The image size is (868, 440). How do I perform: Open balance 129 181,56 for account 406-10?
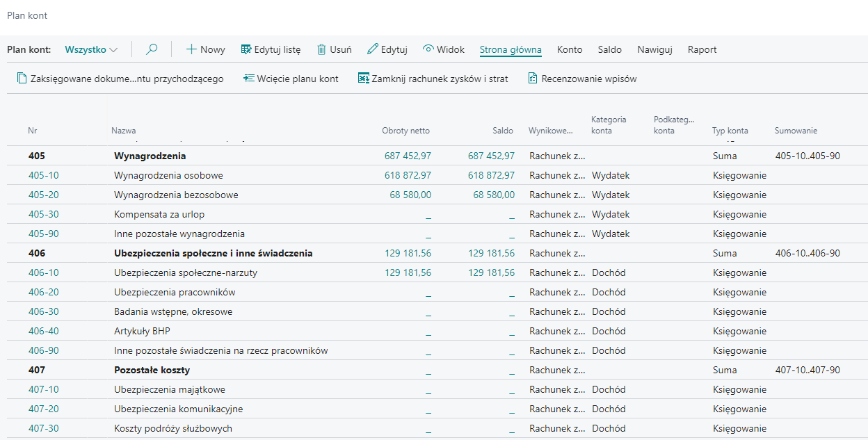(491, 272)
